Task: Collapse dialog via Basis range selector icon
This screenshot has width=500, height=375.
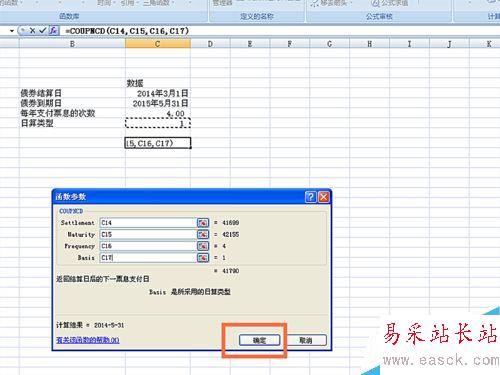Action: pyautogui.click(x=203, y=258)
